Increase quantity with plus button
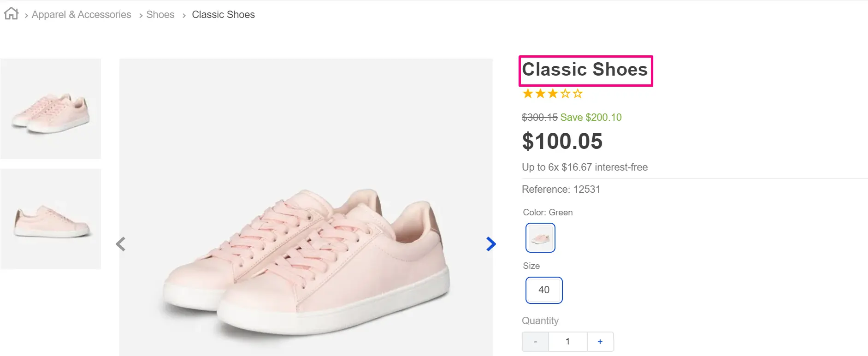This screenshot has height=356, width=868. (x=600, y=342)
